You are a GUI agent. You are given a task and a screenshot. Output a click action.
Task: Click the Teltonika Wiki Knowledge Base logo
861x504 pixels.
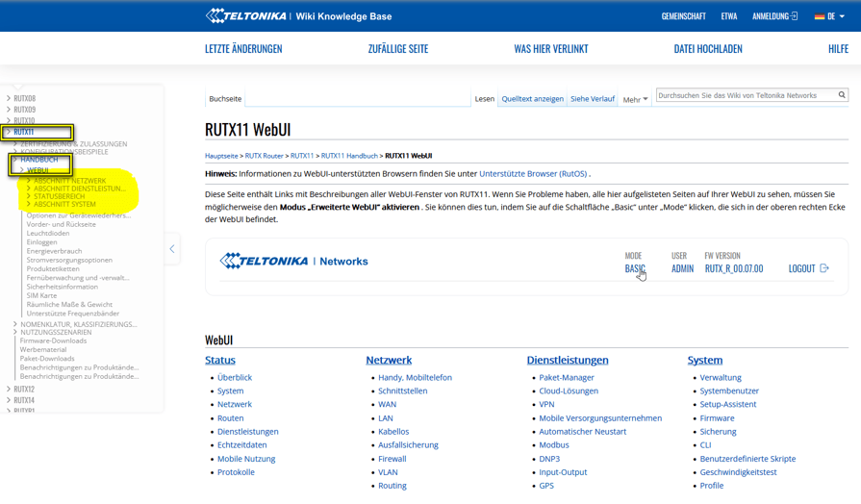298,16
